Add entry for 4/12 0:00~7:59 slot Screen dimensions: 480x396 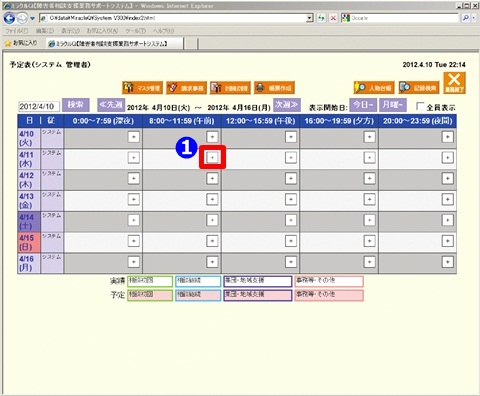(134, 178)
